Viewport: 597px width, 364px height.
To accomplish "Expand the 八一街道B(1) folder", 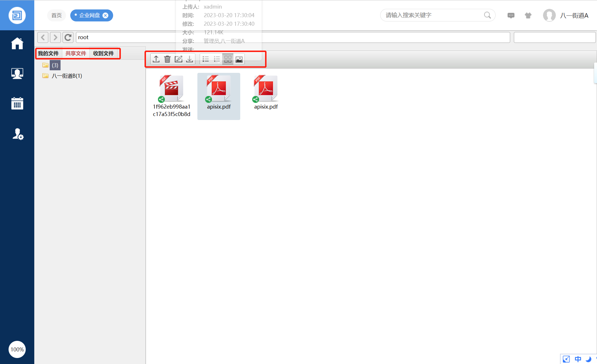I will coord(67,76).
